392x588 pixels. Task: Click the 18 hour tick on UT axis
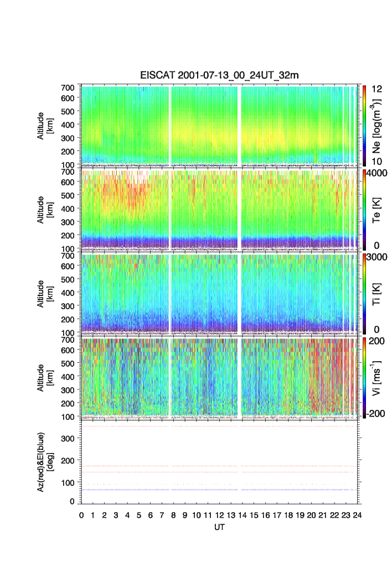[x=288, y=515]
